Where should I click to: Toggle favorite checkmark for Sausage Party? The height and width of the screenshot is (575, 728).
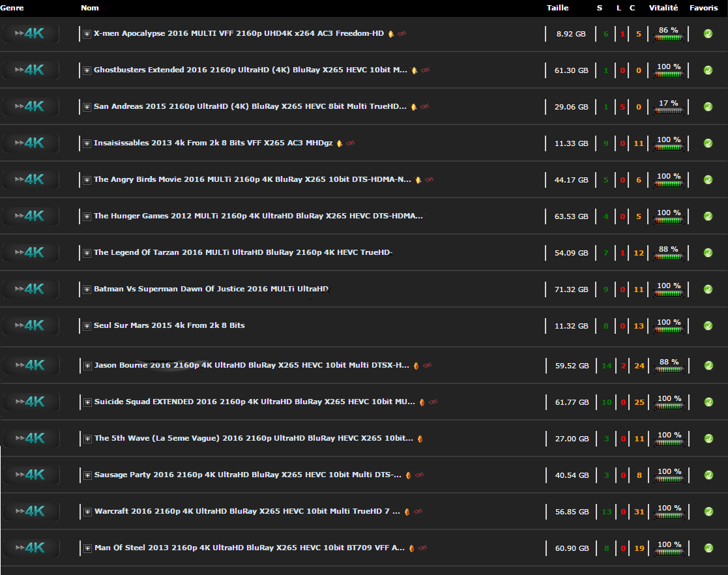click(x=708, y=475)
